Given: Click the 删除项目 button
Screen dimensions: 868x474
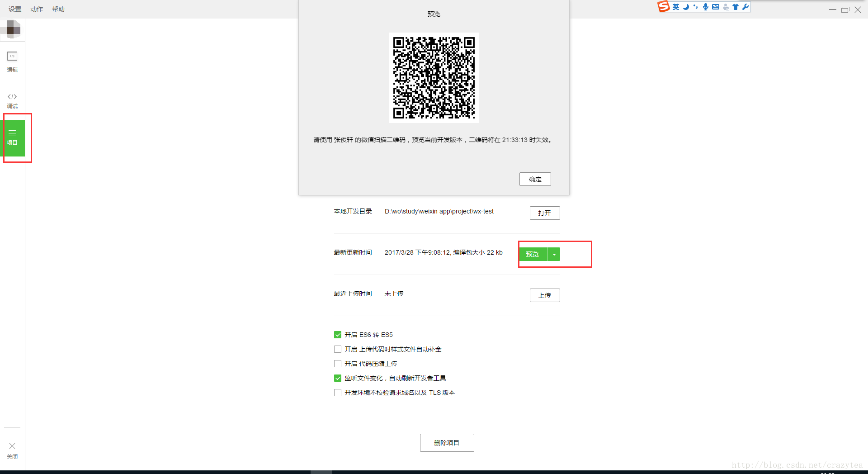Looking at the screenshot, I should 447,443.
